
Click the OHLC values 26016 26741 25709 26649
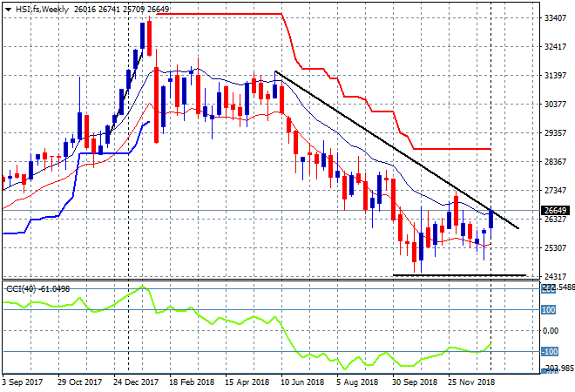tap(121, 10)
